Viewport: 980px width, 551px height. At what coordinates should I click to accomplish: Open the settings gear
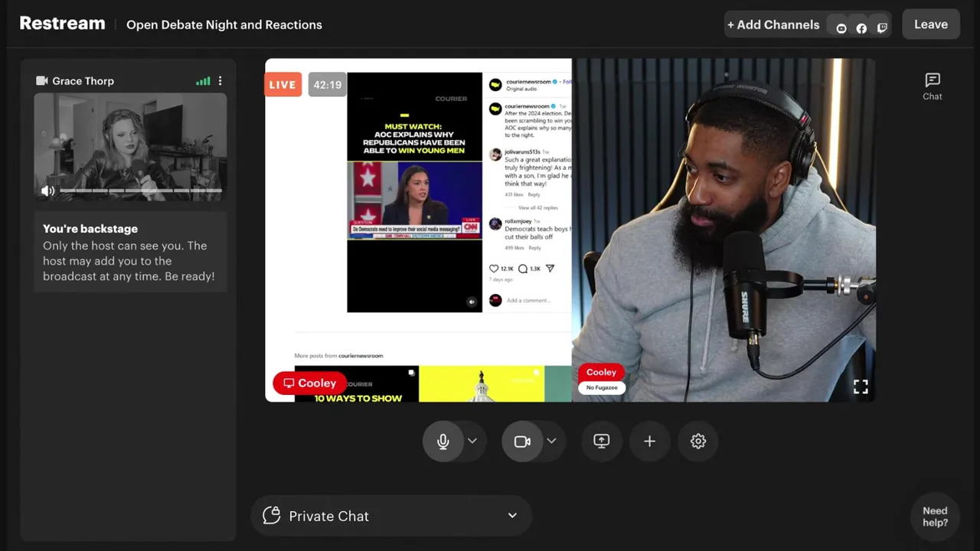(x=697, y=441)
